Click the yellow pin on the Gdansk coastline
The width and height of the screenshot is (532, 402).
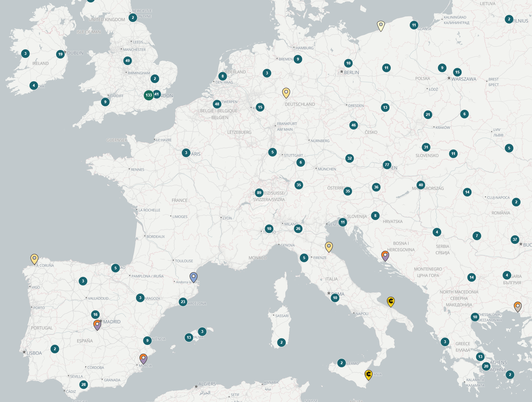(x=381, y=25)
